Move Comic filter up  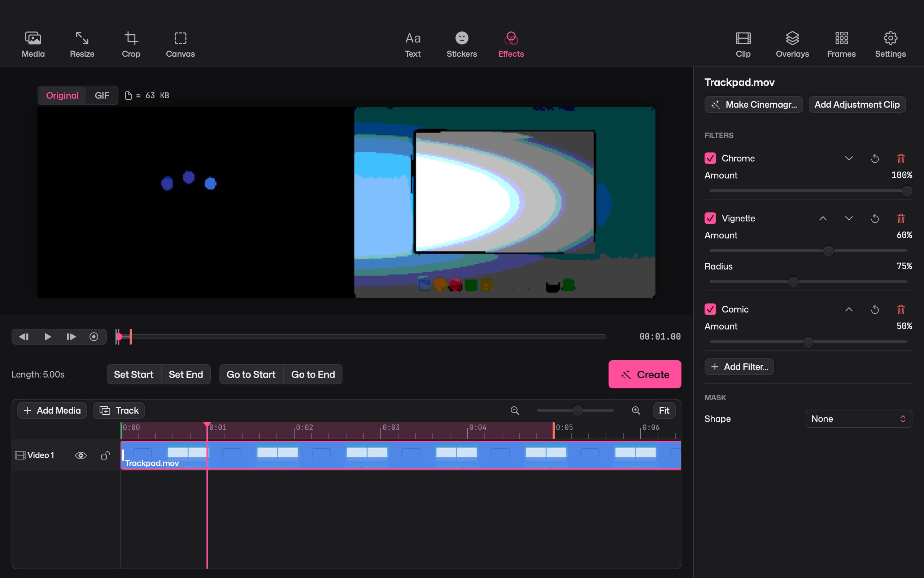(849, 309)
